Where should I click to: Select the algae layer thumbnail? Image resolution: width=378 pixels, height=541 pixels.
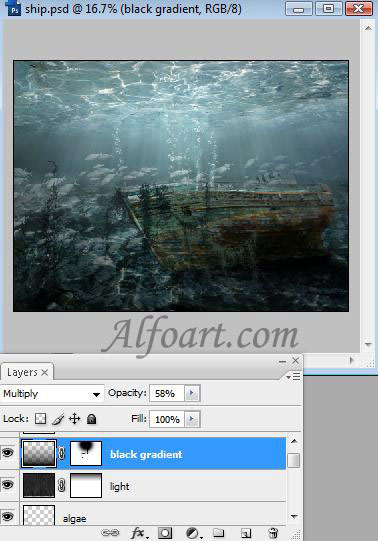(39, 515)
